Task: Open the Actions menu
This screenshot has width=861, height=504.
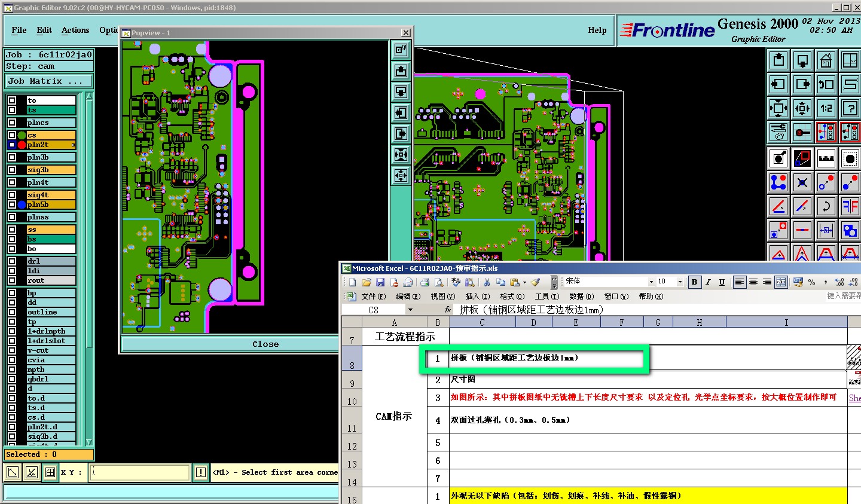Action: click(x=75, y=30)
